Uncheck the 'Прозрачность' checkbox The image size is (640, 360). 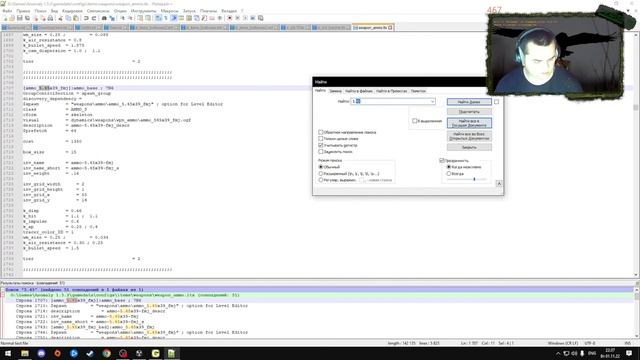(x=442, y=160)
